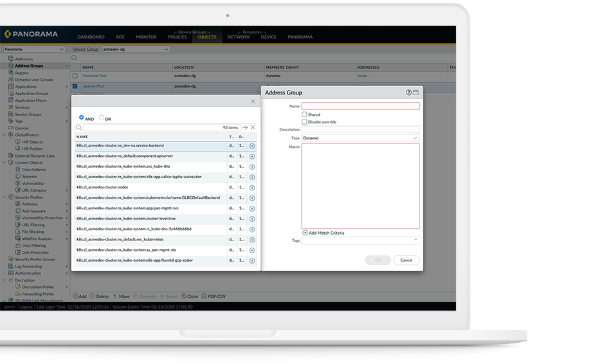Viewport: 593px width, 364px height.
Task: Switch to the POLICIES tab
Action: 177,37
